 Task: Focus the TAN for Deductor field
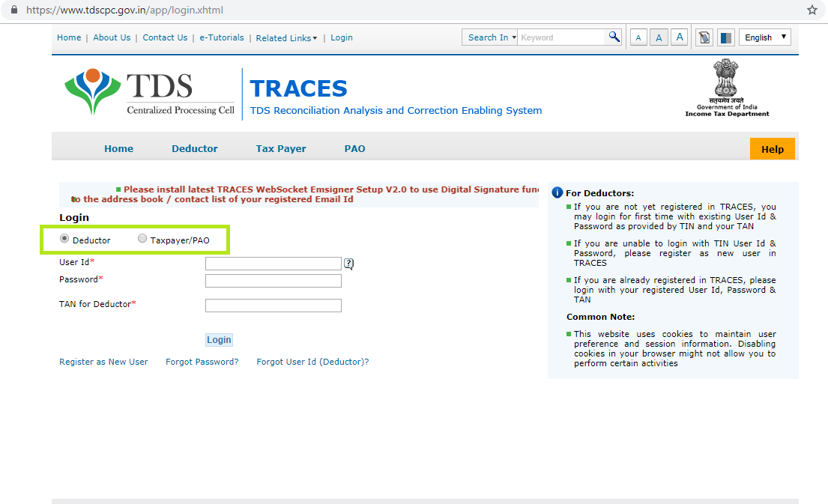(x=274, y=306)
